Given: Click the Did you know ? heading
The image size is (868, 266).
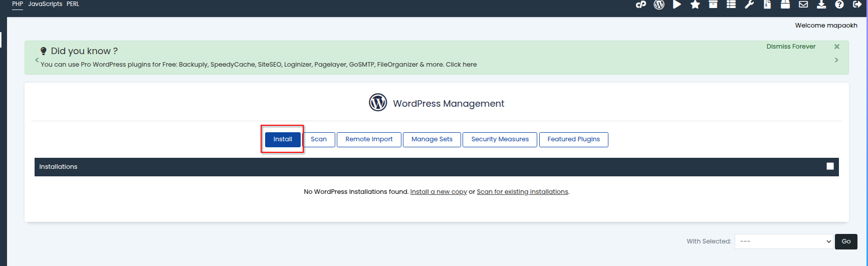Looking at the screenshot, I should tap(84, 51).
